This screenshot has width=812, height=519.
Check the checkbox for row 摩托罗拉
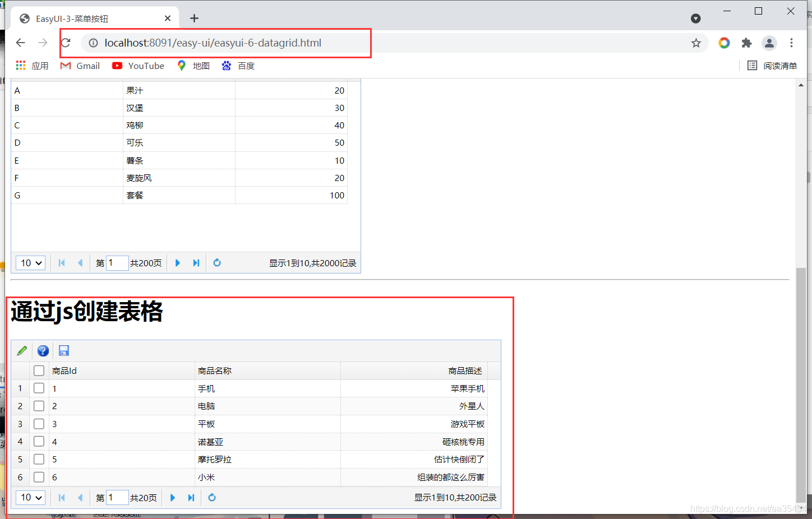tap(39, 459)
